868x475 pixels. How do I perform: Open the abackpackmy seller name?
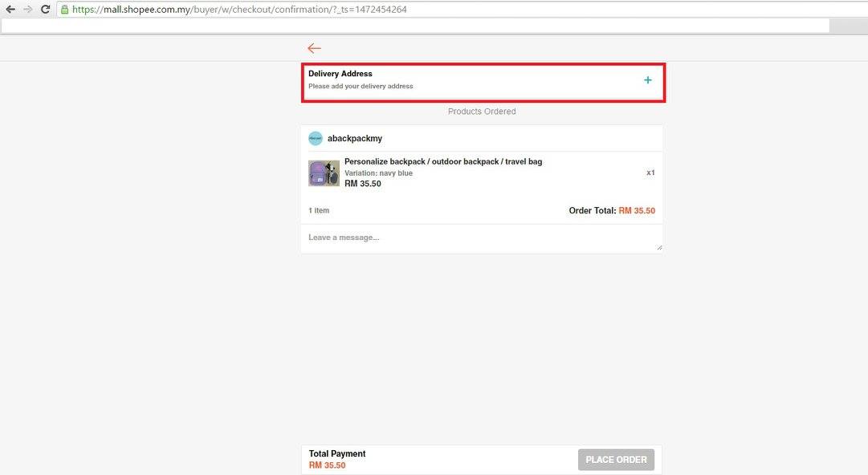pos(355,138)
